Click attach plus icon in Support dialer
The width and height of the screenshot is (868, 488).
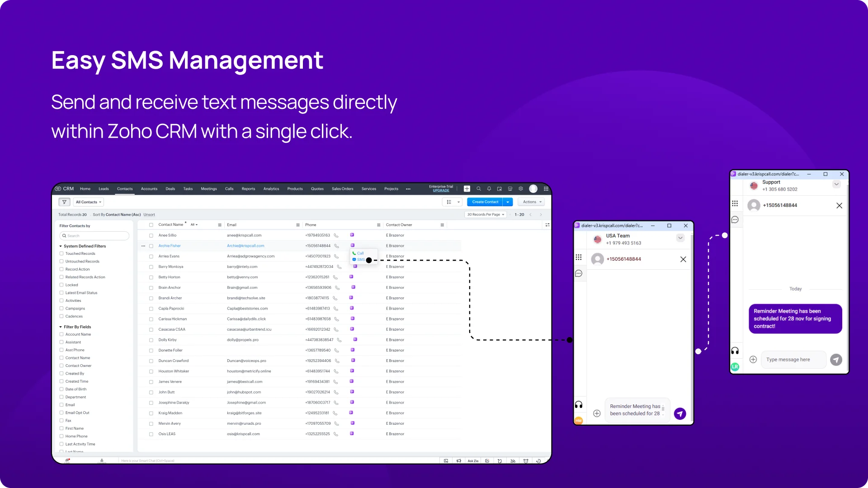(753, 360)
